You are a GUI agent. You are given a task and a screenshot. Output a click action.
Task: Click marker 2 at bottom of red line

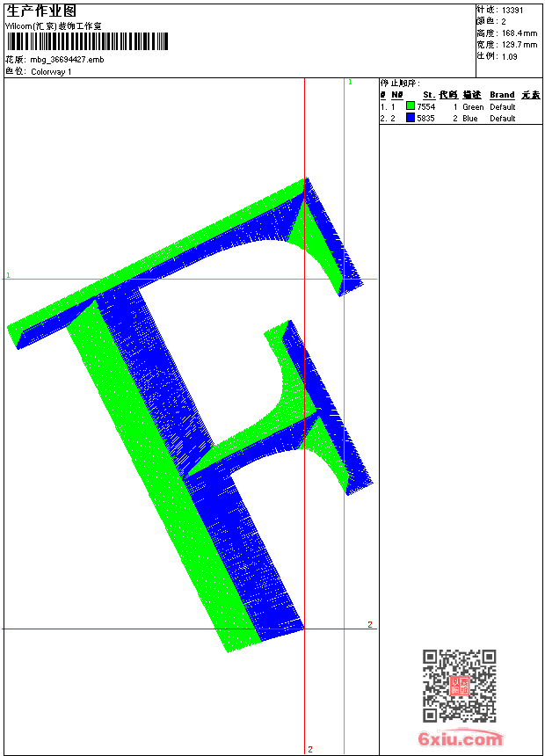[x=309, y=749]
